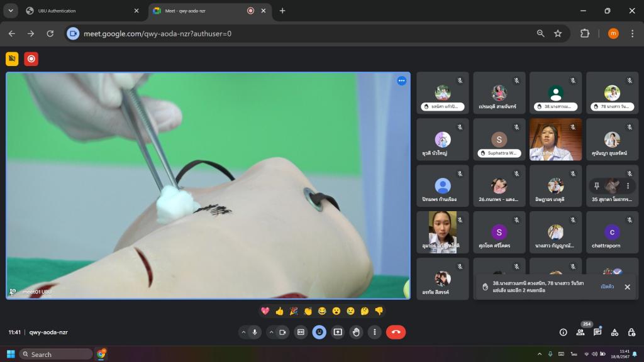Start presenting your screen
644x362 pixels.
click(x=338, y=332)
